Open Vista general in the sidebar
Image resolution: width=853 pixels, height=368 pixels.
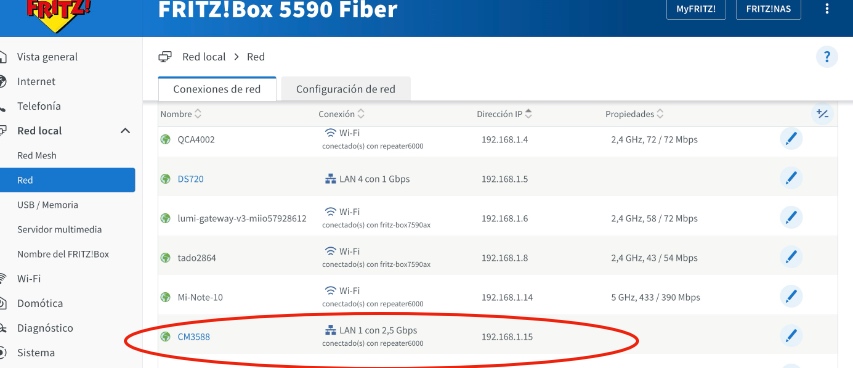point(47,57)
